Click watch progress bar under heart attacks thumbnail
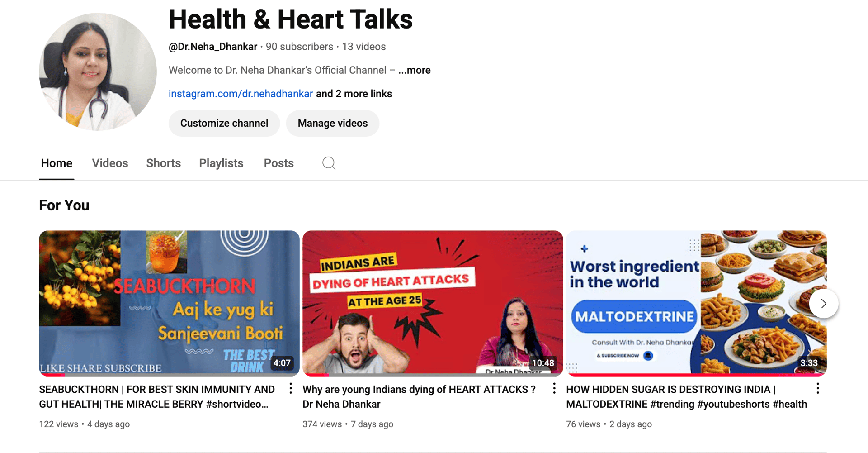Screen dimensions: 868x453 coord(433,375)
